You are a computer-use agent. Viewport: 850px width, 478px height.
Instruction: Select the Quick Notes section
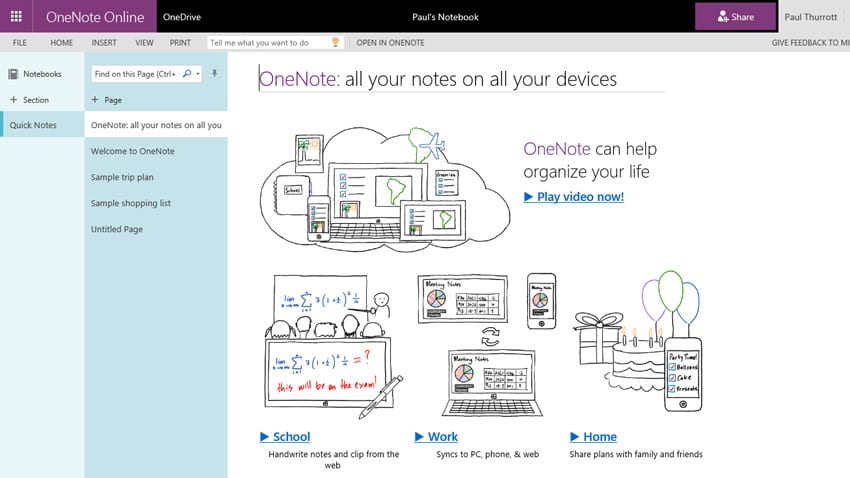42,125
